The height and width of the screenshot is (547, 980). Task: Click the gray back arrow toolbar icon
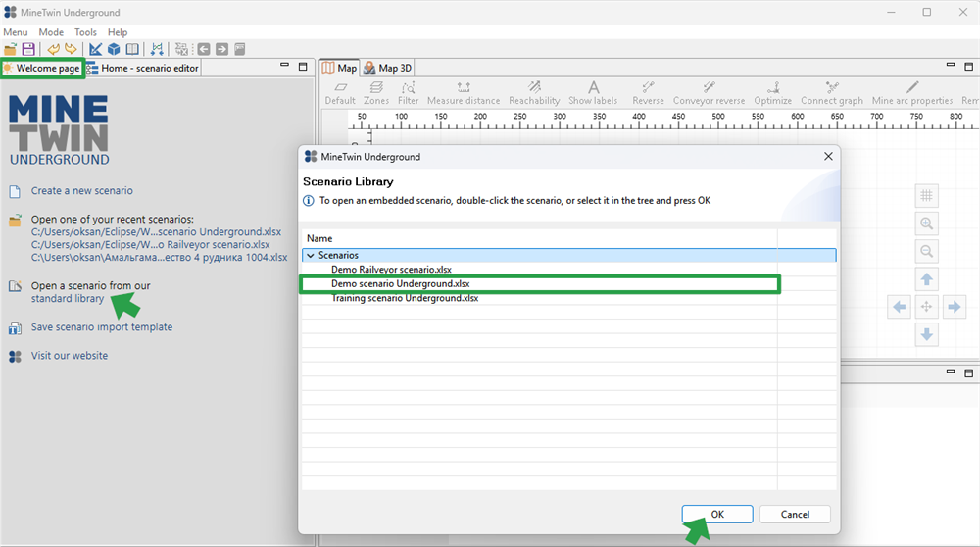204,49
